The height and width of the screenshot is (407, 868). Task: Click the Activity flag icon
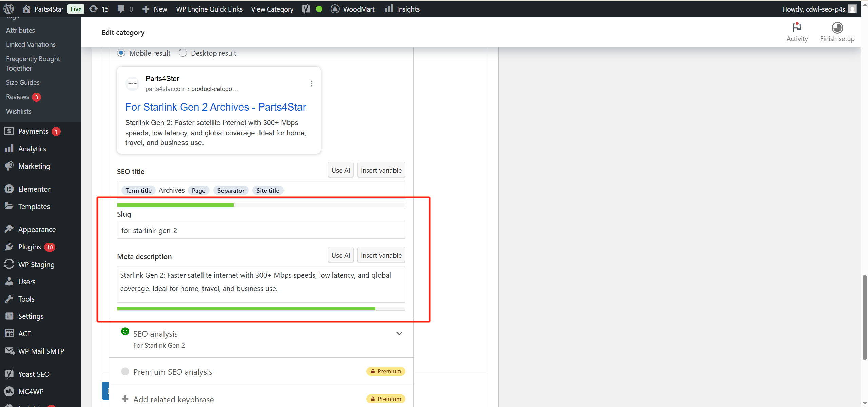click(797, 28)
